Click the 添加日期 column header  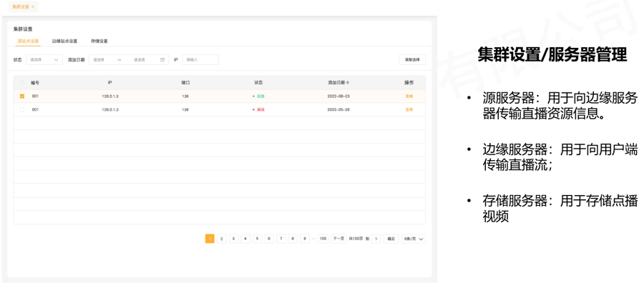coord(336,82)
